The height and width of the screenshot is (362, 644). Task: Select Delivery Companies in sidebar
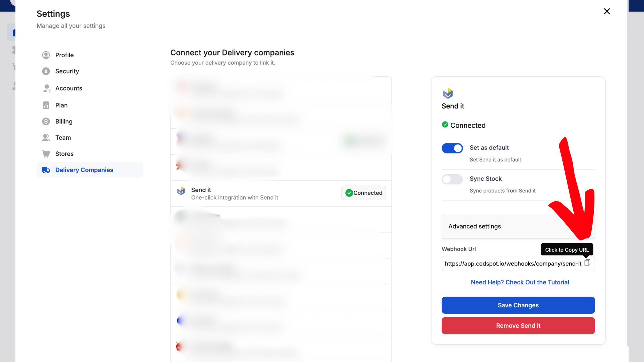pos(90,170)
